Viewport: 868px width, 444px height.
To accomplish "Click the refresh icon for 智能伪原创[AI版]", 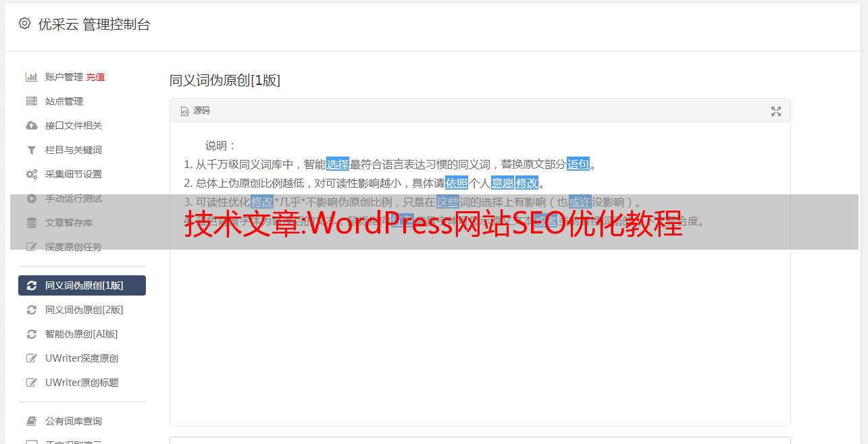I will click(31, 334).
